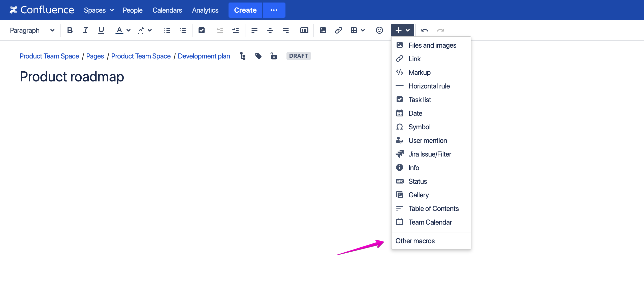Screen dimensions: 644x306
Task: Click the numbered list icon
Action: (183, 30)
